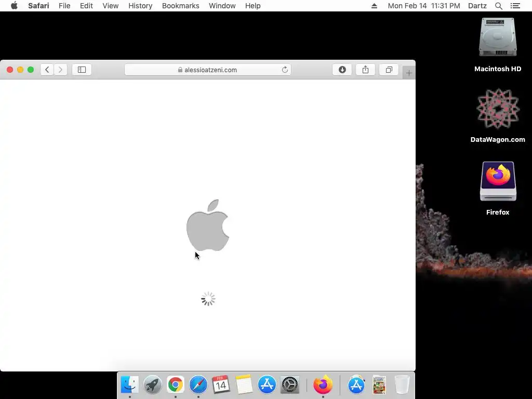Go back with Safari's back arrow
Image resolution: width=532 pixels, height=399 pixels.
tap(47, 70)
